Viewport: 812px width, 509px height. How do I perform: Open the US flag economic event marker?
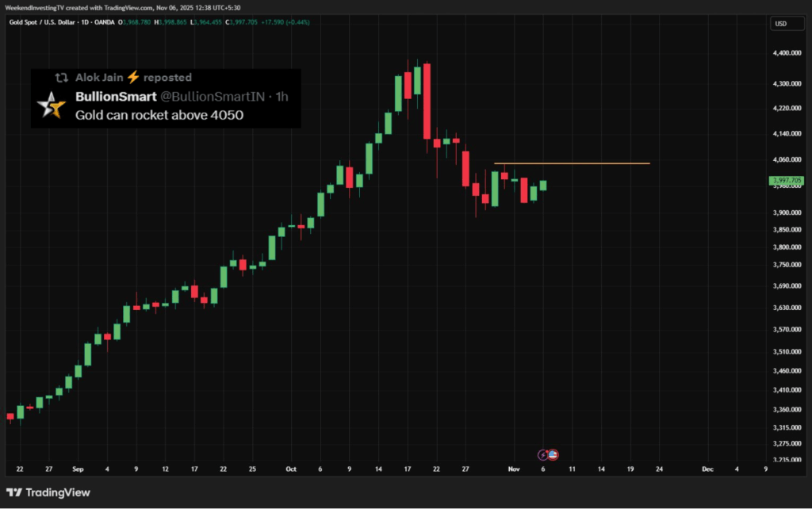[553, 455]
